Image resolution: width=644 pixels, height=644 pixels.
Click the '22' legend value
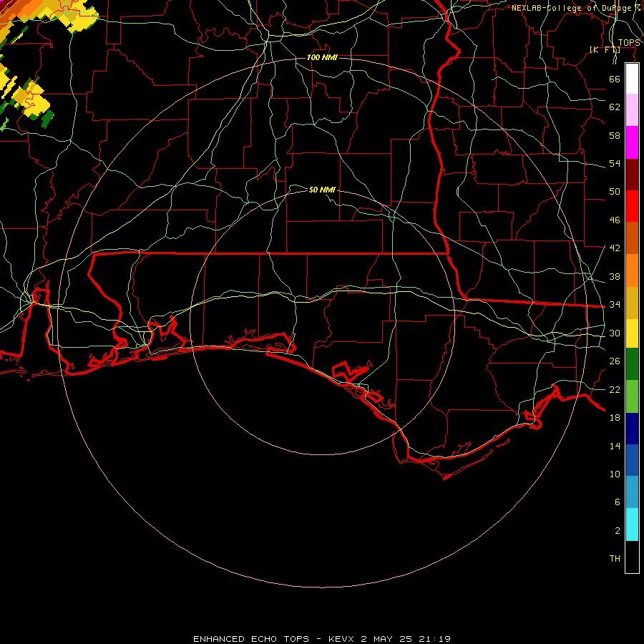click(x=615, y=389)
